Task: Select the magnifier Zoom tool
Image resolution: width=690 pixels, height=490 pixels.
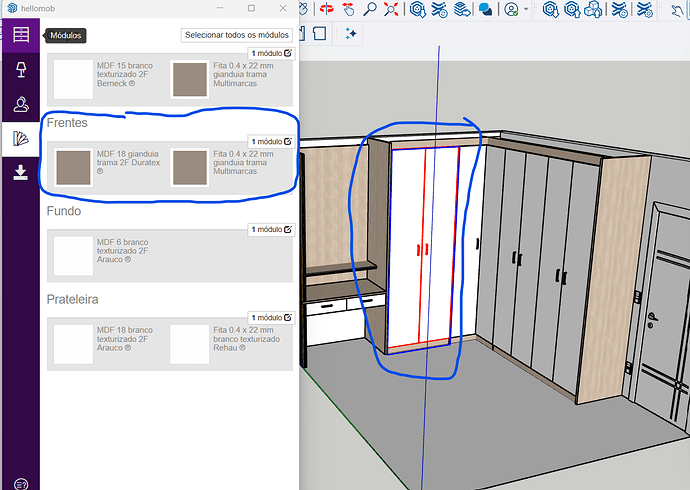Action: 370,10
